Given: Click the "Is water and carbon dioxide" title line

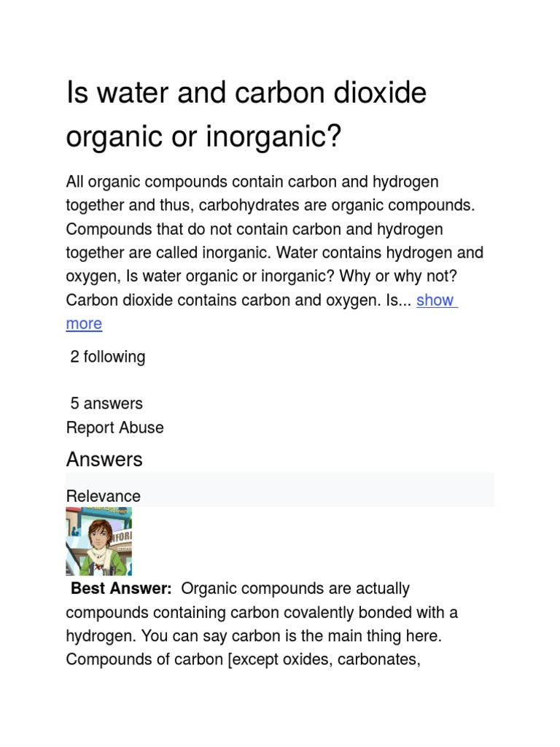Looking at the screenshot, I should point(246,93).
